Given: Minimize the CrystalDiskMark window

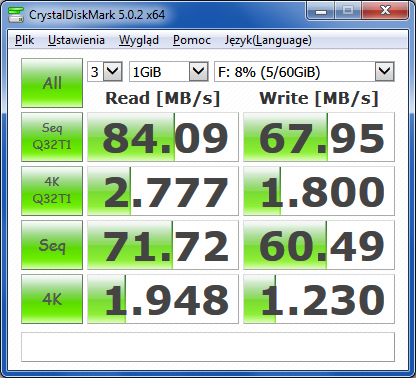Looking at the screenshot, I should click(321, 11).
